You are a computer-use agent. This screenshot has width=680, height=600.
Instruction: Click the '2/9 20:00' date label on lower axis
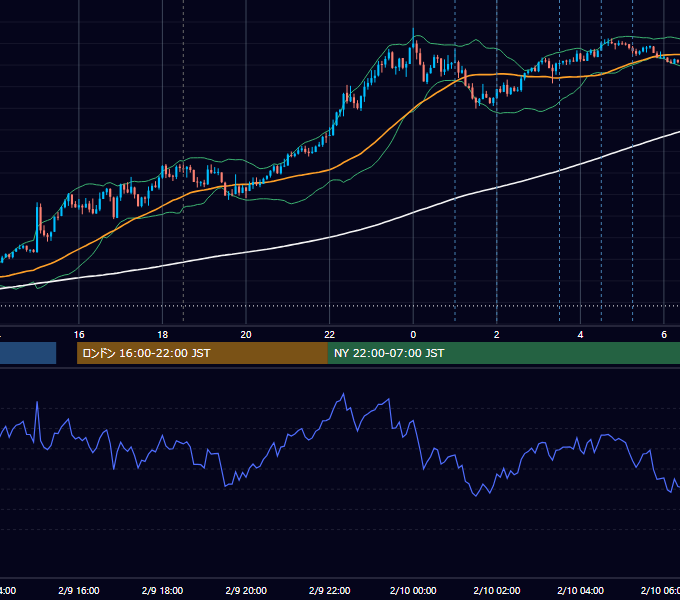click(x=246, y=591)
